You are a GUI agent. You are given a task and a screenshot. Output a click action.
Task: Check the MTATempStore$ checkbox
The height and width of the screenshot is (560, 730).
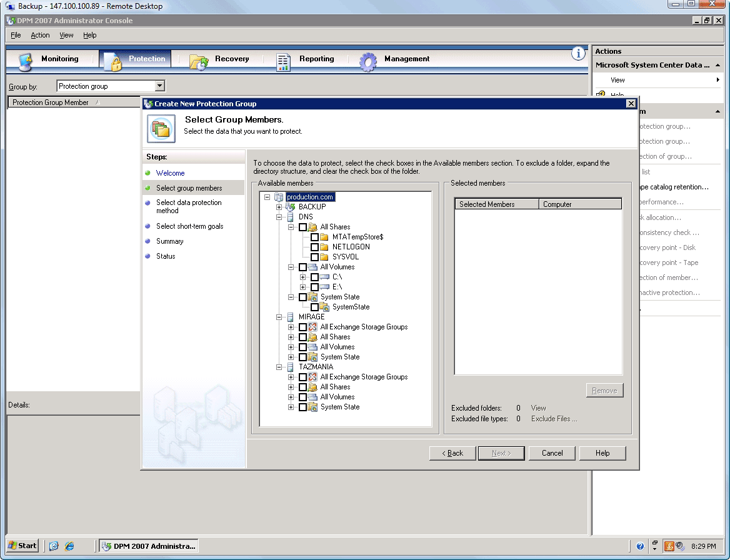coord(315,237)
